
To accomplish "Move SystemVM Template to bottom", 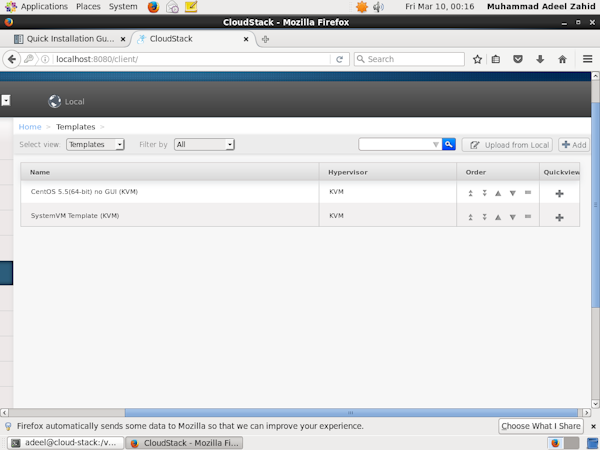I will coord(484,217).
